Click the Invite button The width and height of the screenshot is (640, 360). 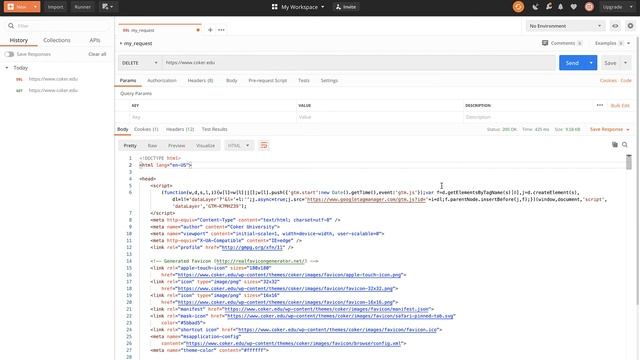coord(346,7)
